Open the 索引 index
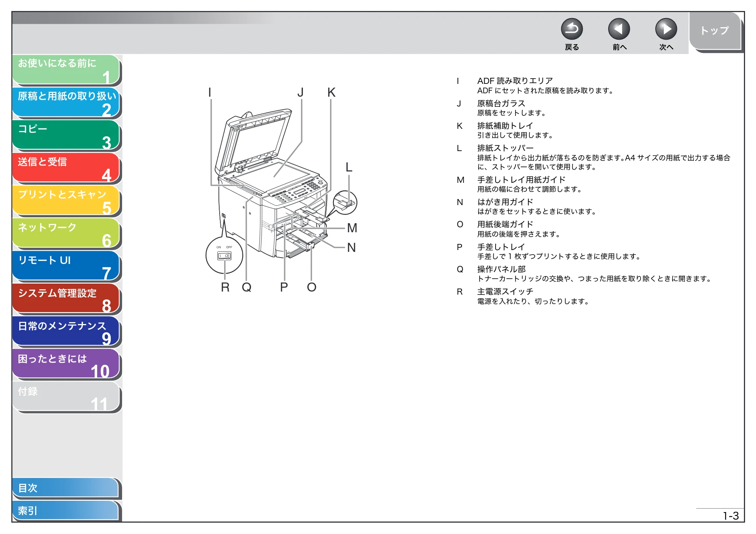The width and height of the screenshot is (756, 534). [x=65, y=511]
